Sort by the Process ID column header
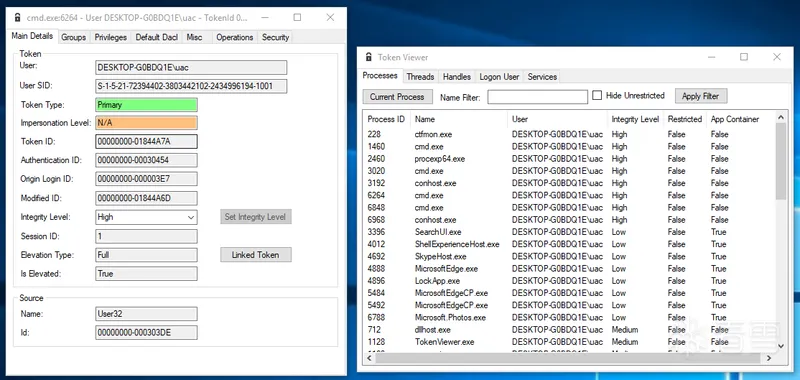Screen dimensions: 800x380 click(387, 119)
